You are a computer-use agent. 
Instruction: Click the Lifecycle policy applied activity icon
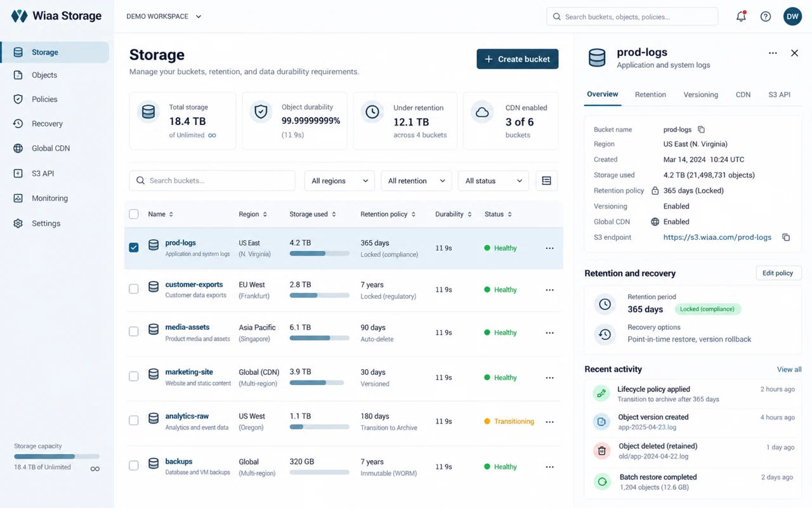(x=601, y=393)
